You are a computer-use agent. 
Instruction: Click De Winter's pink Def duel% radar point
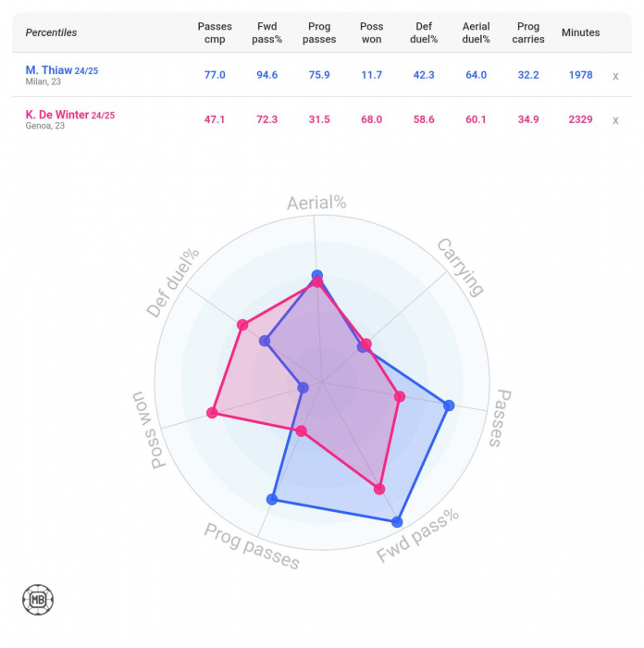point(242,325)
